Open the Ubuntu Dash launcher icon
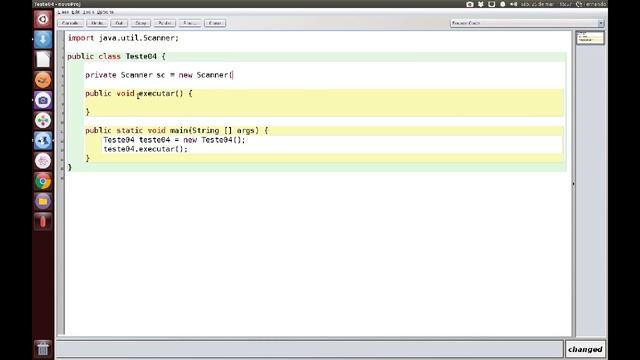The width and height of the screenshot is (640, 360). tap(43, 19)
